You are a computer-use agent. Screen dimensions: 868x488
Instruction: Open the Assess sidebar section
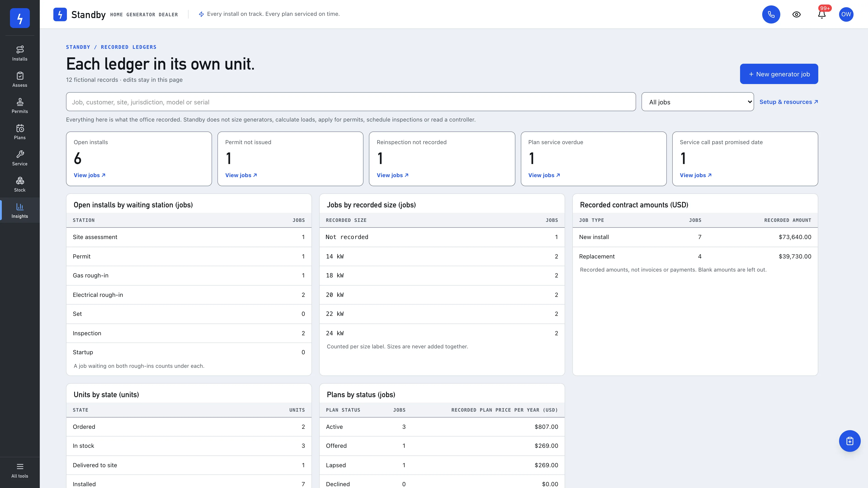click(19, 80)
